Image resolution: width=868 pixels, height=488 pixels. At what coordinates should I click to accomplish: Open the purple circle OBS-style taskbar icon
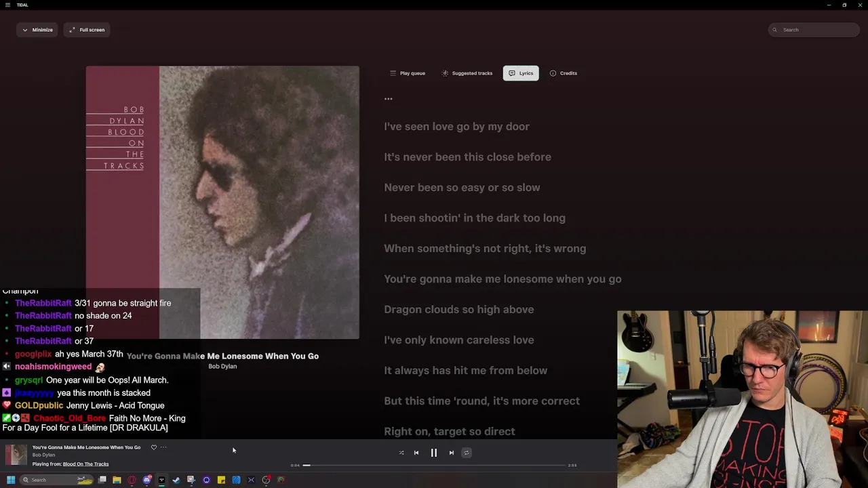207,480
